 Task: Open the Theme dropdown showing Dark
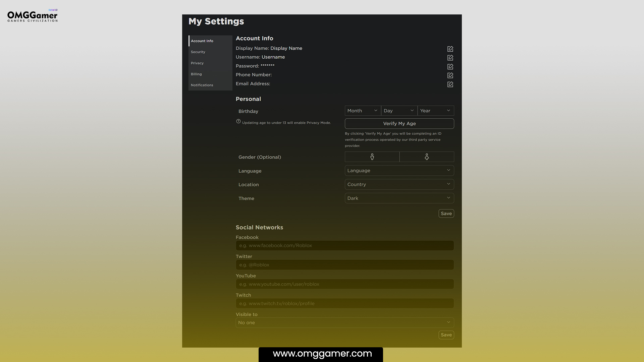tap(399, 198)
